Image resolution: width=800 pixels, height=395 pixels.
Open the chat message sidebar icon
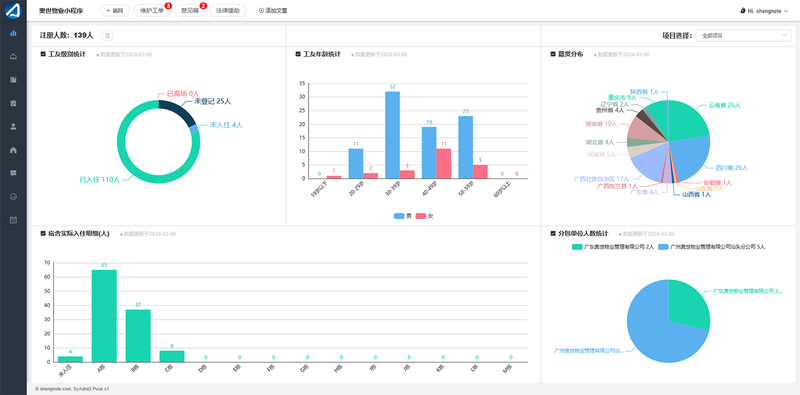pos(13,173)
